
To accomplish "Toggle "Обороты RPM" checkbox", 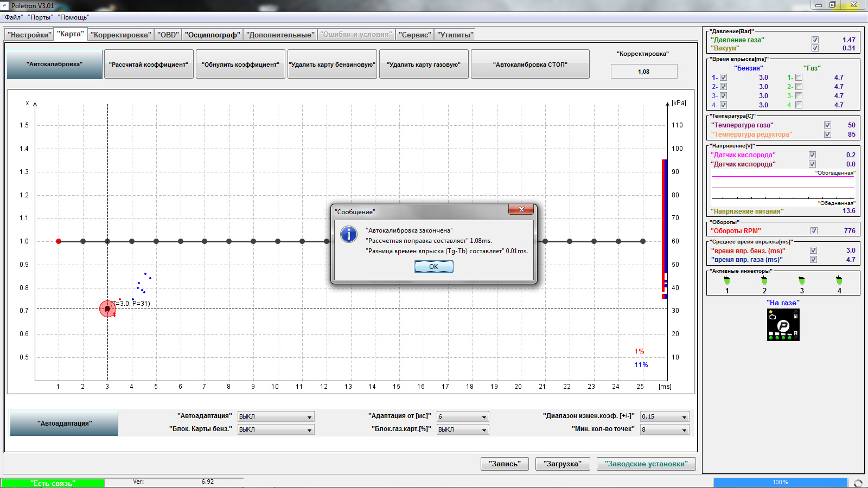I will click(x=814, y=231).
